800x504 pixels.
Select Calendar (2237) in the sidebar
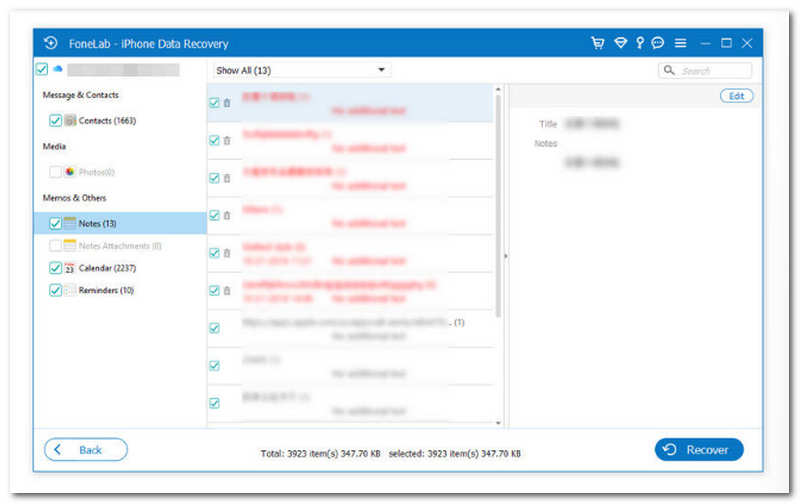[107, 268]
